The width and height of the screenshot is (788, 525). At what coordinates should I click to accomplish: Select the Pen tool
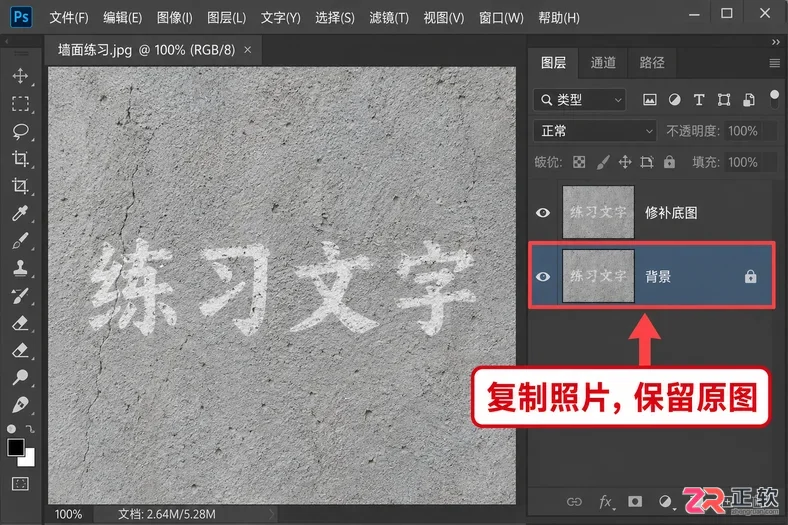click(20, 404)
